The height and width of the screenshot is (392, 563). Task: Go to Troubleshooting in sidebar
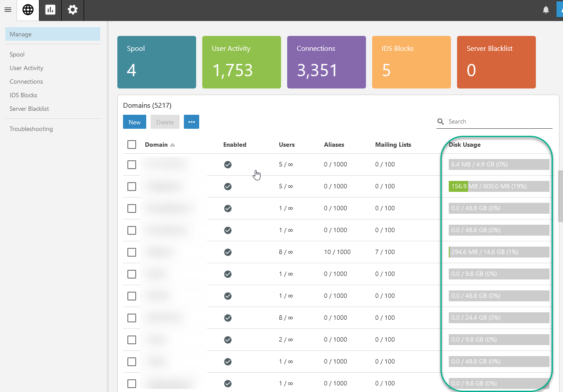[x=31, y=129]
